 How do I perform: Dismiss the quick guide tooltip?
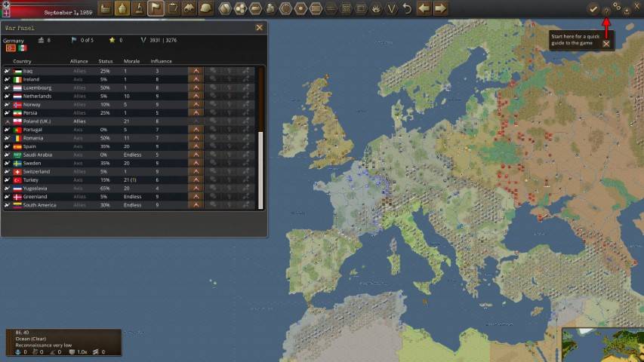tap(605, 44)
